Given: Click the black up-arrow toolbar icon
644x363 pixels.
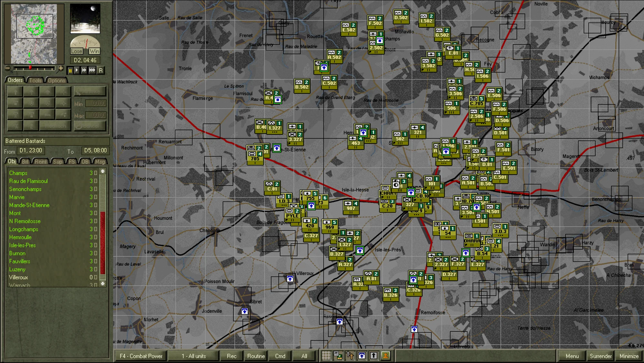Looking at the screenshot, I should (373, 356).
